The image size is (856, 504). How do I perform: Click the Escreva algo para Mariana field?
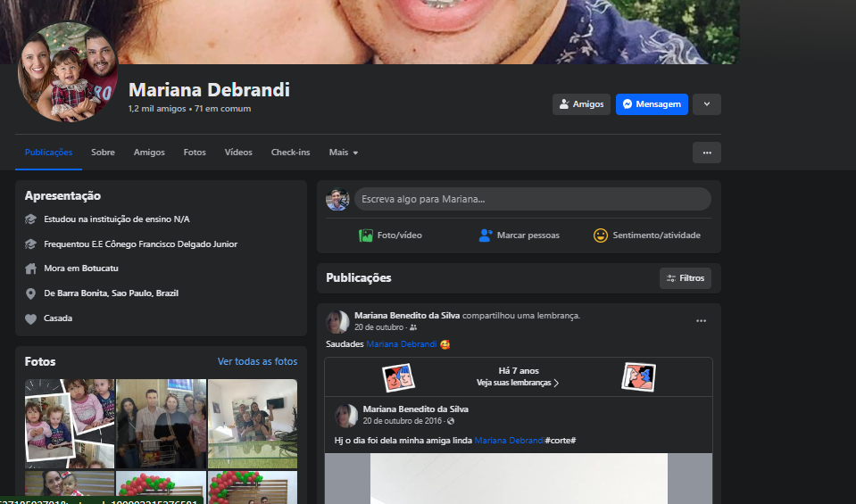(x=532, y=199)
